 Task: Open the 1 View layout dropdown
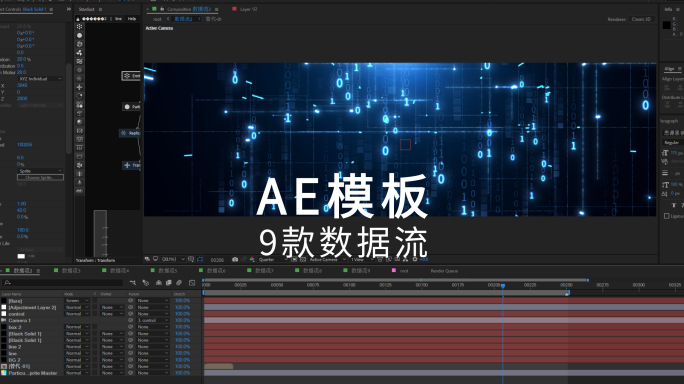coord(362,259)
